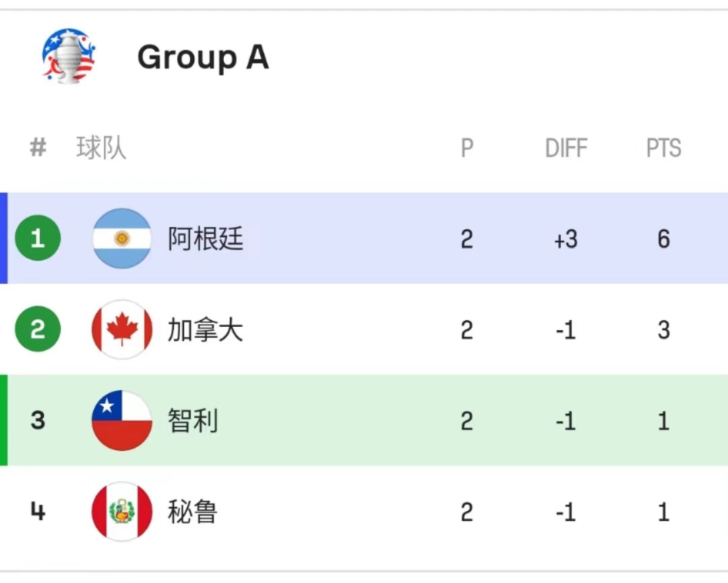Image resolution: width=728 pixels, height=583 pixels.
Task: Select the Canada maple leaf flag
Action: (122, 330)
